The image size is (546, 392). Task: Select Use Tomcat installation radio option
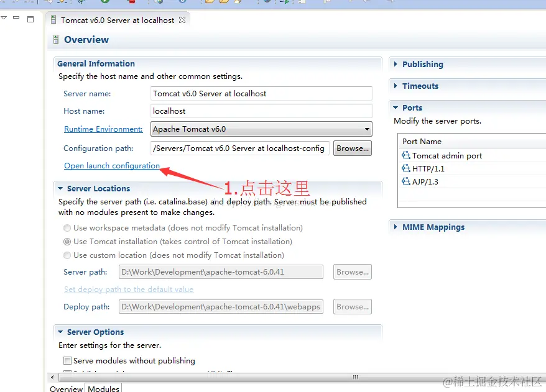tap(67, 242)
